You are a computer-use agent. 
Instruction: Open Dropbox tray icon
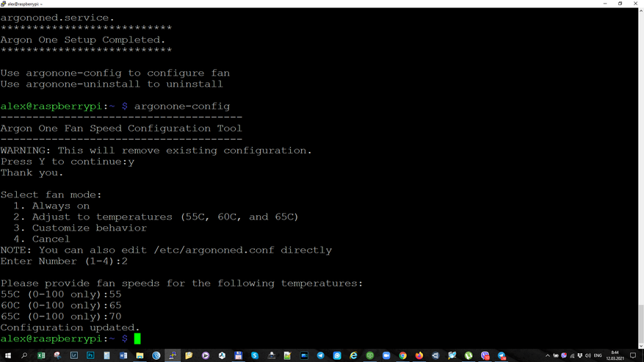tap(580, 355)
